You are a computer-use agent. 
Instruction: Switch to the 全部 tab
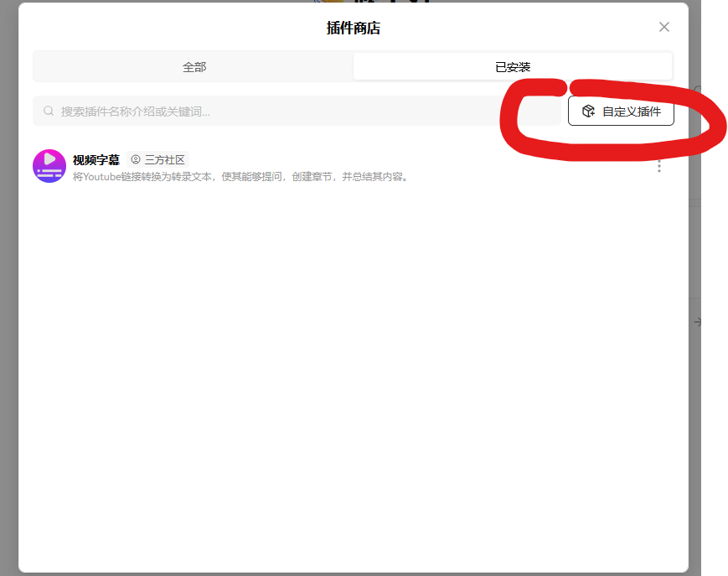click(194, 67)
